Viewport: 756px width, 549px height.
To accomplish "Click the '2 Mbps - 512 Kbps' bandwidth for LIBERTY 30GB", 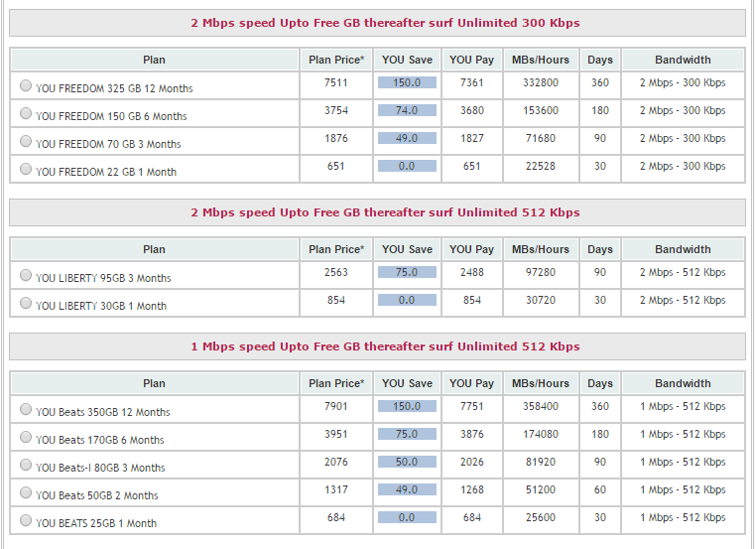I will (683, 300).
